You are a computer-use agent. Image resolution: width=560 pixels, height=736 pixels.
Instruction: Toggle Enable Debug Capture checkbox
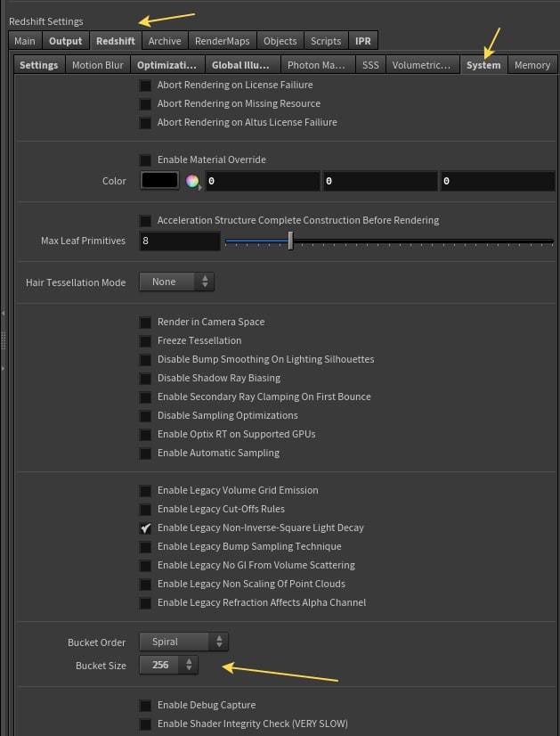(x=145, y=706)
